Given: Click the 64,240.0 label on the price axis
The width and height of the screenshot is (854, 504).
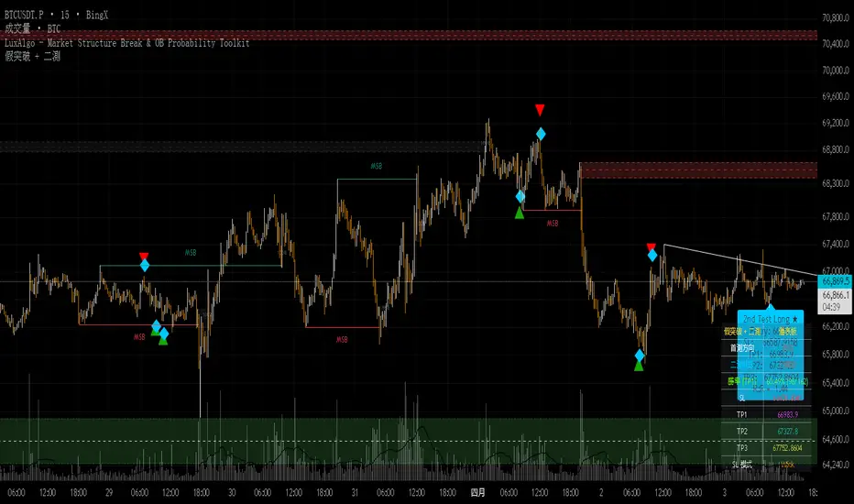Looking at the screenshot, I should point(836,465).
